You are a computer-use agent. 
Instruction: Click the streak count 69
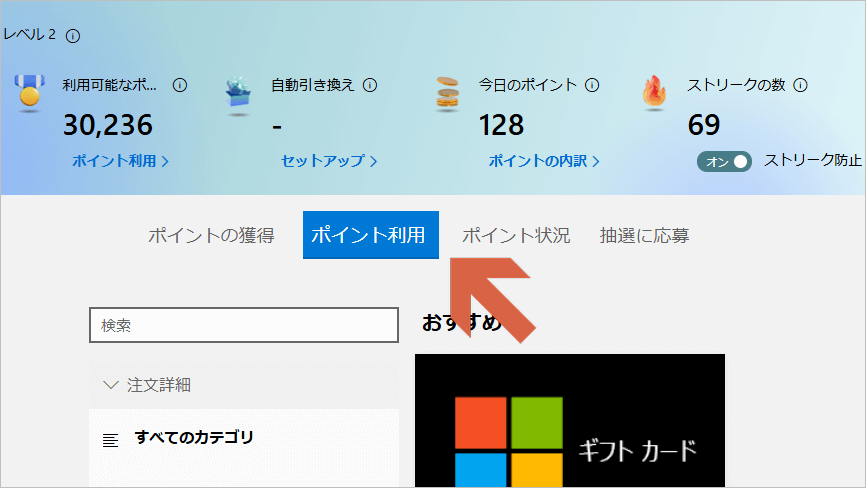704,125
